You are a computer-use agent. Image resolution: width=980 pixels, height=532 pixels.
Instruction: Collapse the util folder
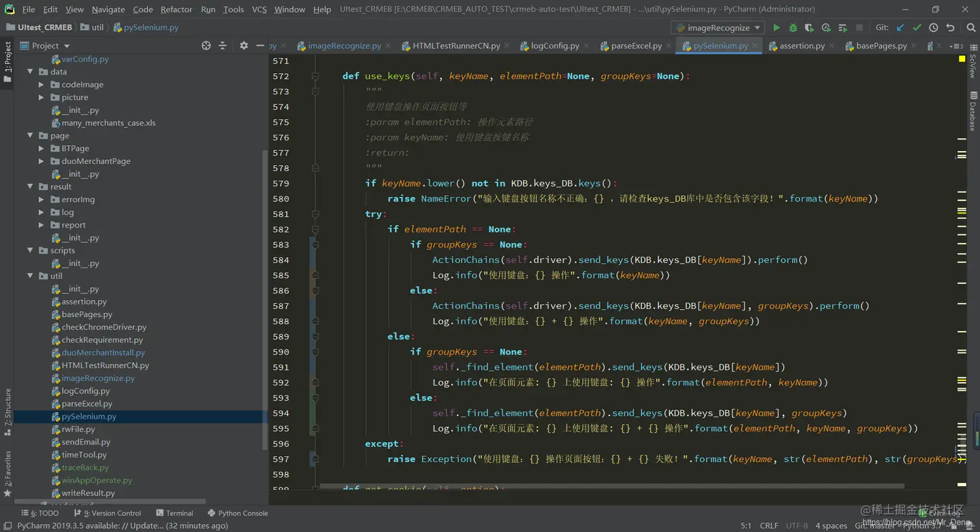click(30, 276)
